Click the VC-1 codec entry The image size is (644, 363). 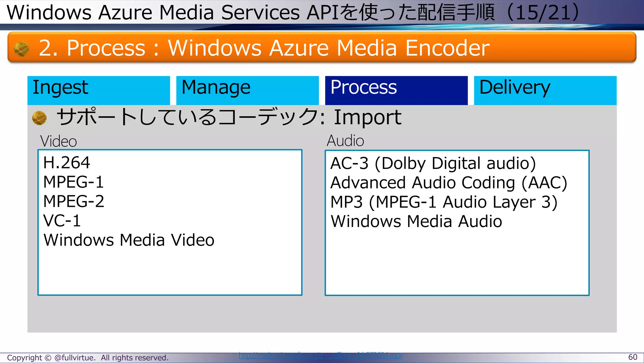[62, 221]
